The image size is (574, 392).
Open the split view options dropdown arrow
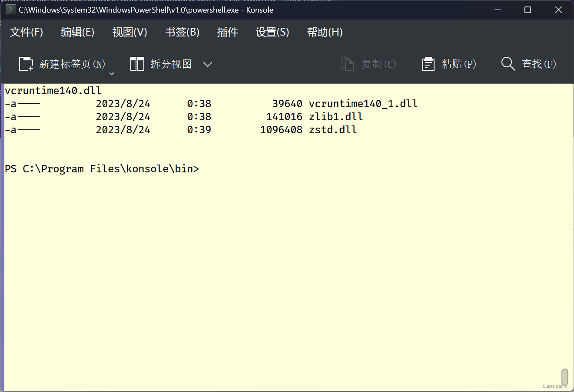[208, 64]
